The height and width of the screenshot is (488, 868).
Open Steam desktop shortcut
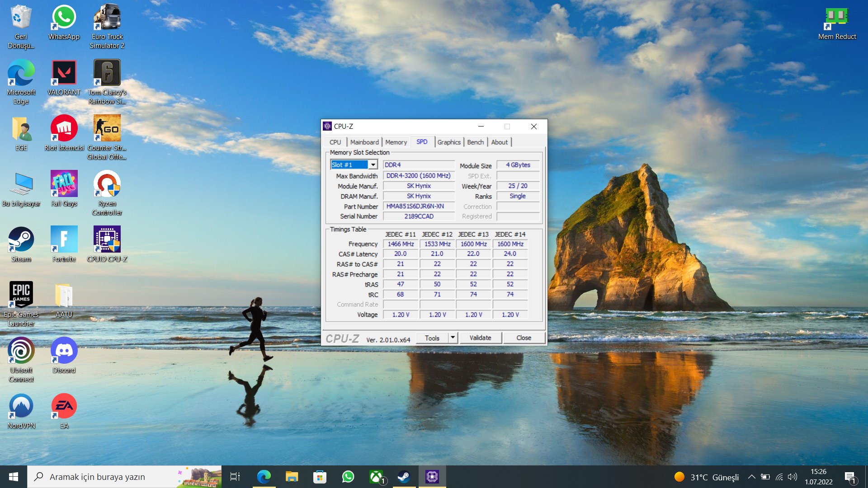click(21, 244)
